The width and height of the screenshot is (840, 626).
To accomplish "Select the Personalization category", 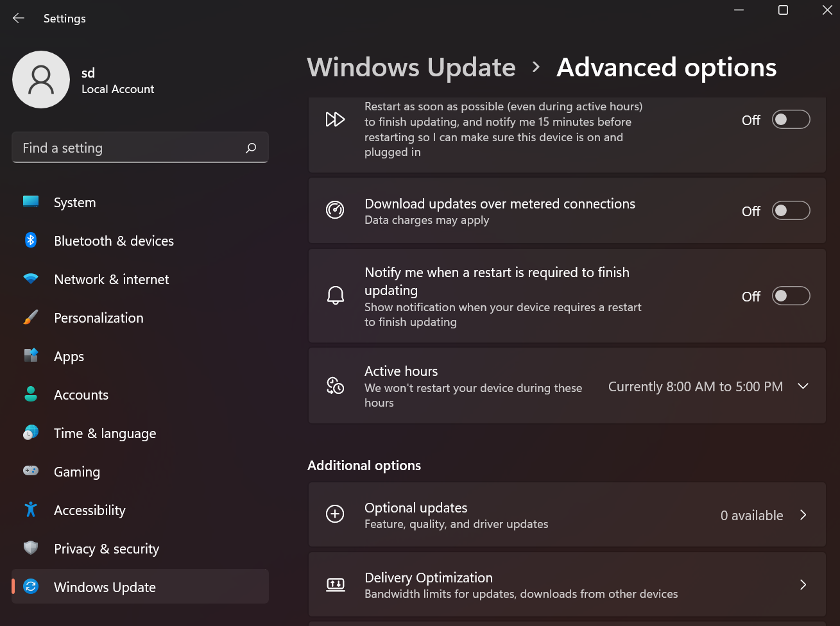I will click(x=140, y=317).
